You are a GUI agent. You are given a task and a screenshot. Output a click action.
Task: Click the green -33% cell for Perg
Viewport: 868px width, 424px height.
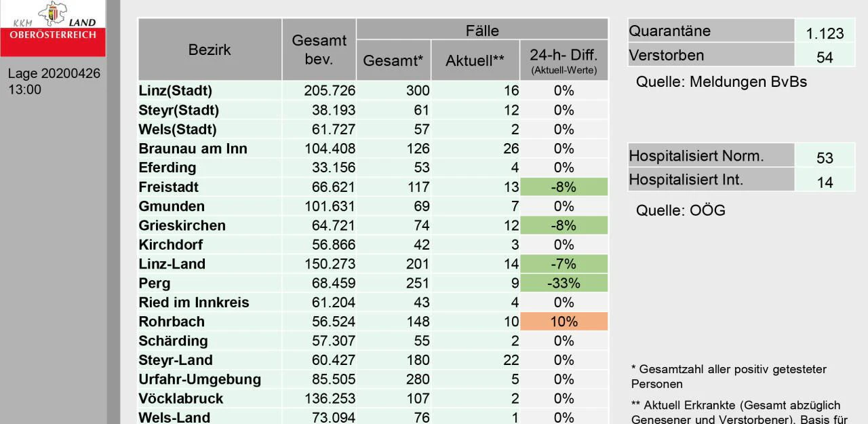click(564, 283)
